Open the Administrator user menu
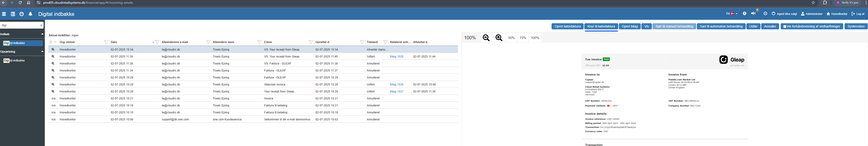868x146 pixels. [812, 14]
